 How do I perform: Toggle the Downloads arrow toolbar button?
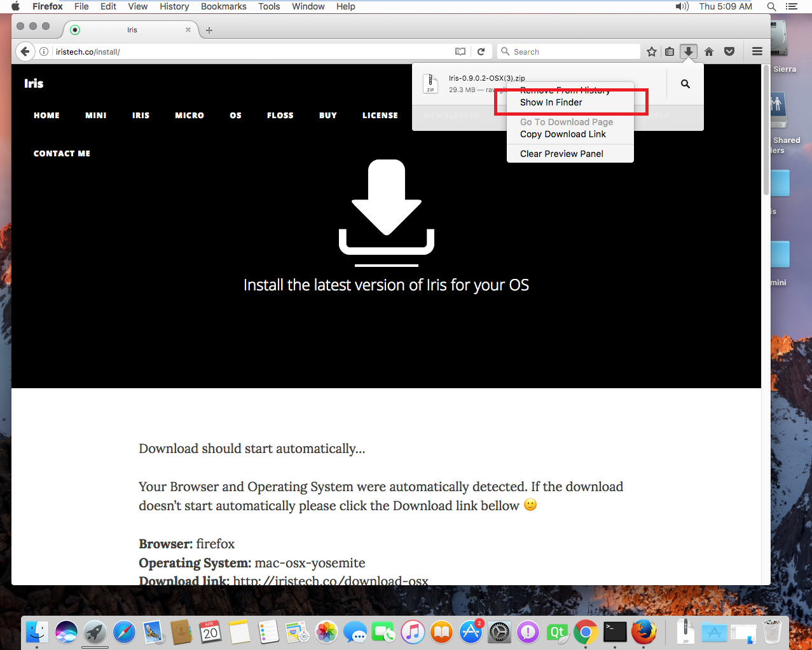(x=689, y=51)
